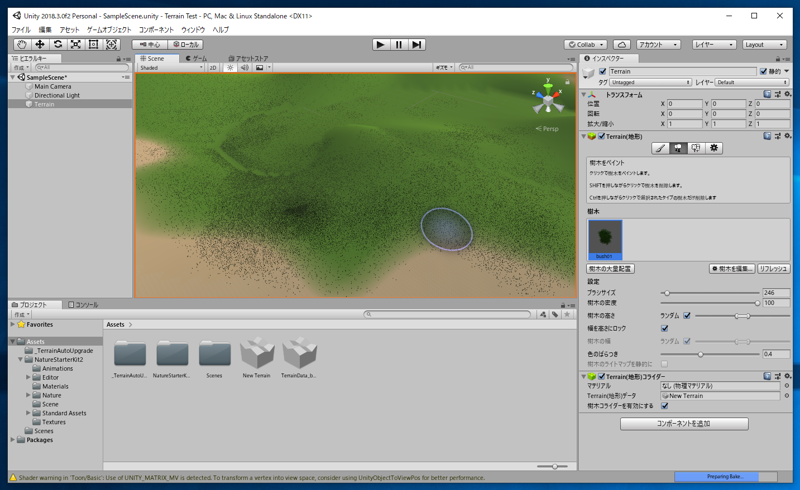Step forward one frame
The width and height of the screenshot is (800, 490).
416,44
